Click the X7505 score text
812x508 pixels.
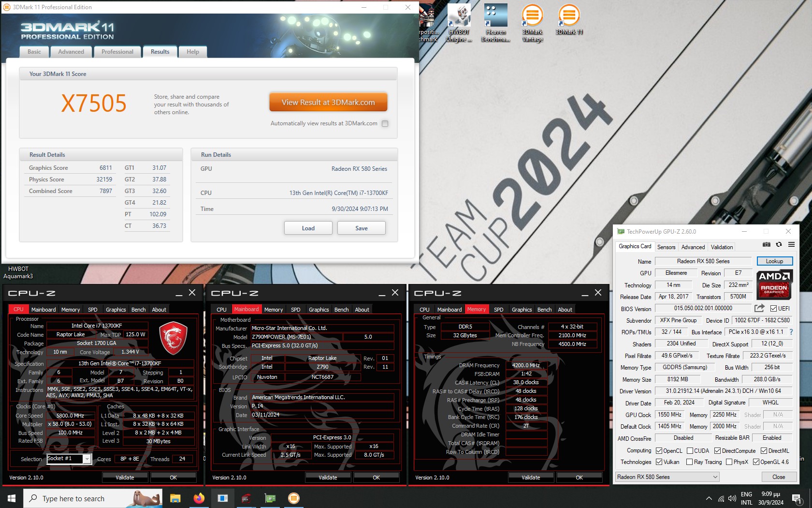(94, 103)
